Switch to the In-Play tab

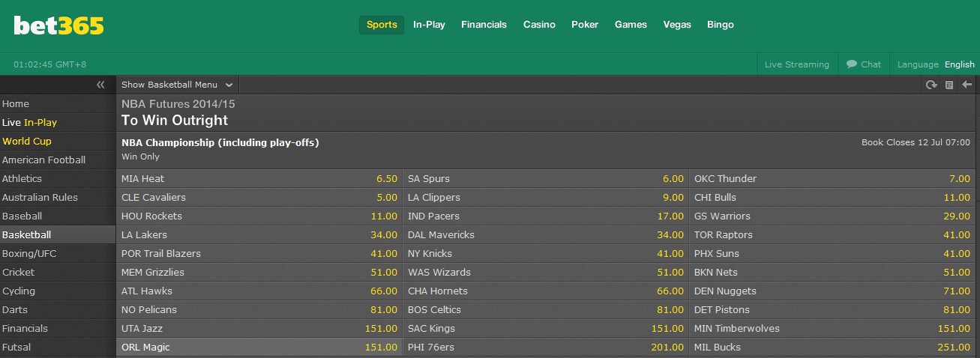point(429,25)
